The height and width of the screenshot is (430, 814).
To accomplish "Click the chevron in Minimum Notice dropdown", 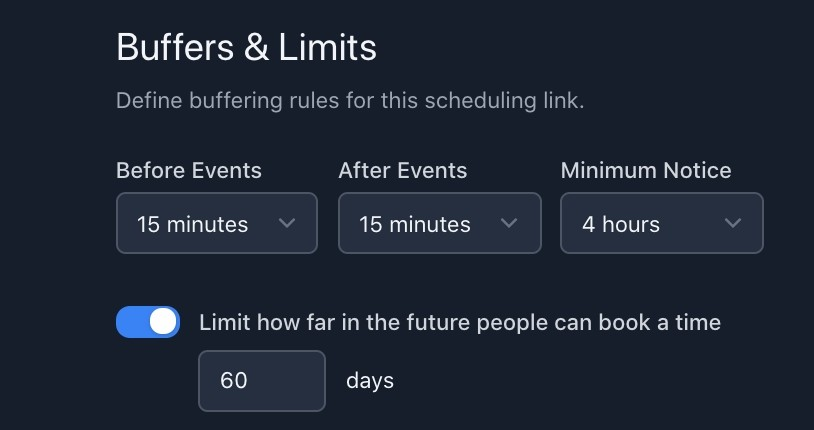I will (732, 223).
